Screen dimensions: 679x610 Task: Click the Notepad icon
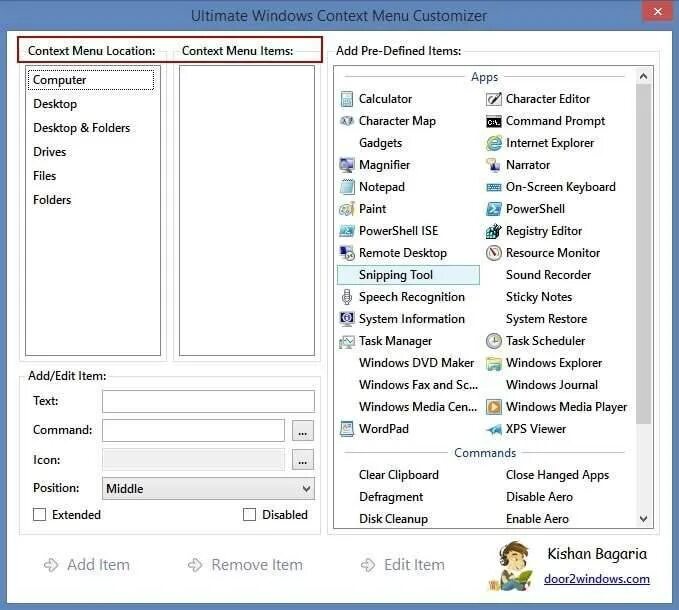[x=347, y=187]
